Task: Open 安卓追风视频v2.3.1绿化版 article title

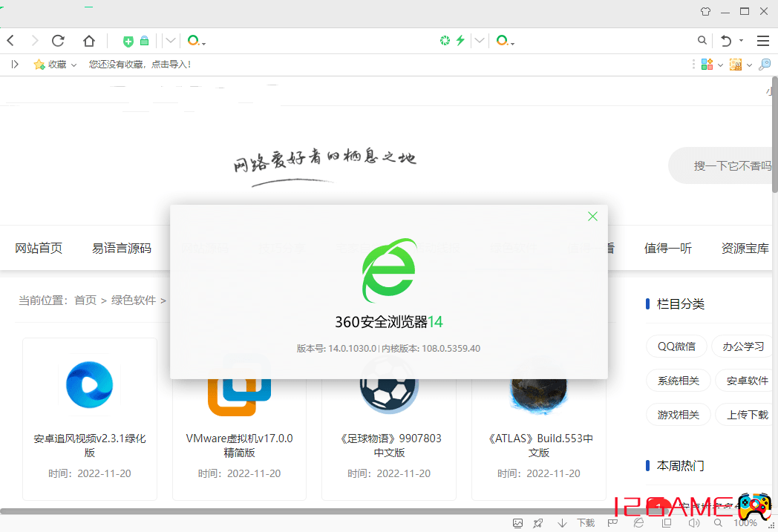Action: [x=89, y=445]
